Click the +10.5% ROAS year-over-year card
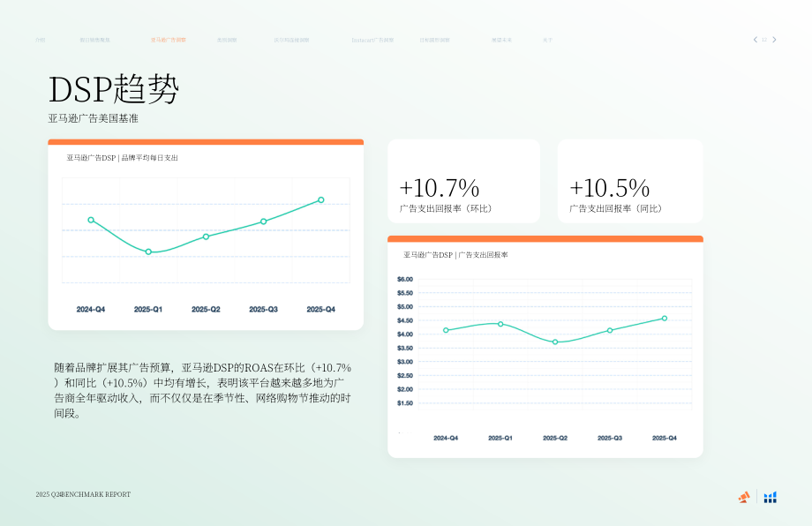Image resolution: width=812 pixels, height=526 pixels. pyautogui.click(x=630, y=181)
